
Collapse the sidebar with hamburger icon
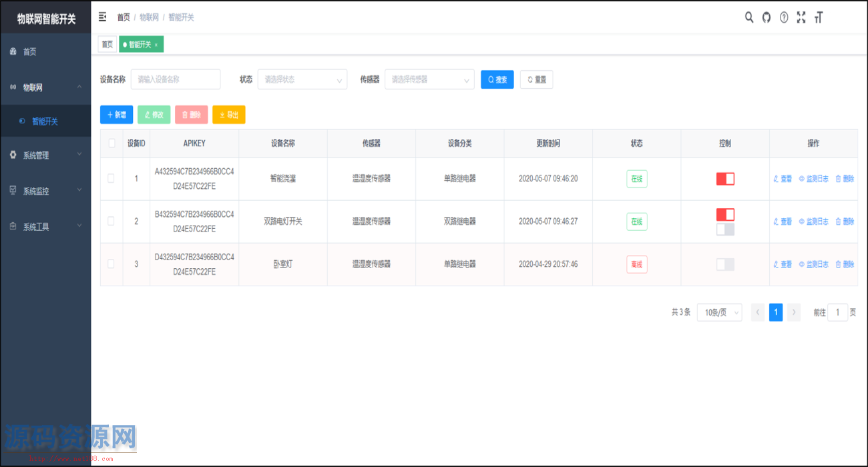coord(102,17)
